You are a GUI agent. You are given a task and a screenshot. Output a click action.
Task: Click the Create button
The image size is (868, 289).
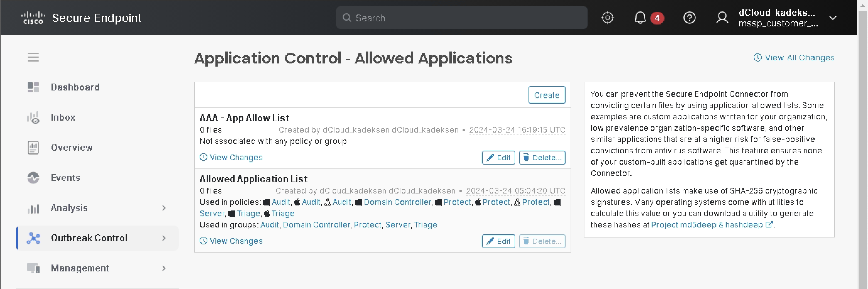tap(546, 95)
